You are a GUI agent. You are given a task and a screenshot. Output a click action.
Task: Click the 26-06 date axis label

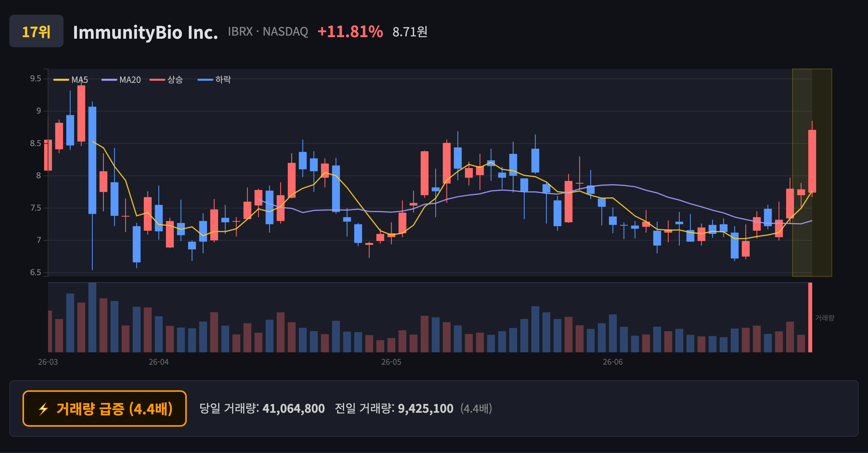[x=613, y=362]
